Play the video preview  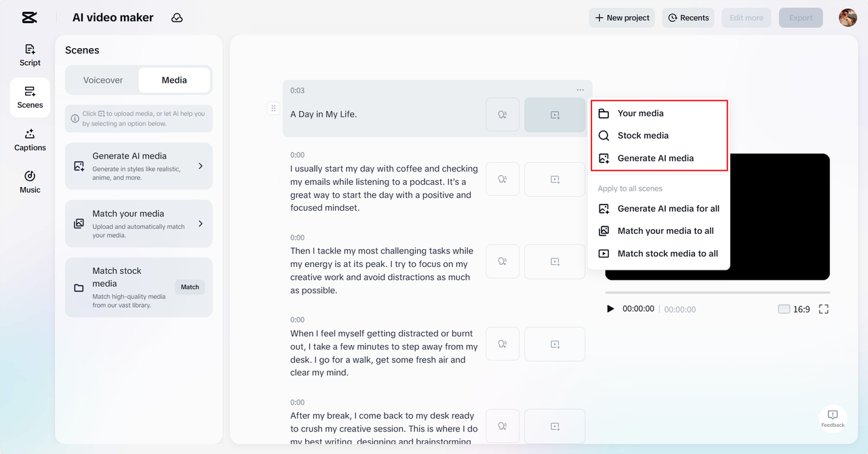(x=610, y=309)
